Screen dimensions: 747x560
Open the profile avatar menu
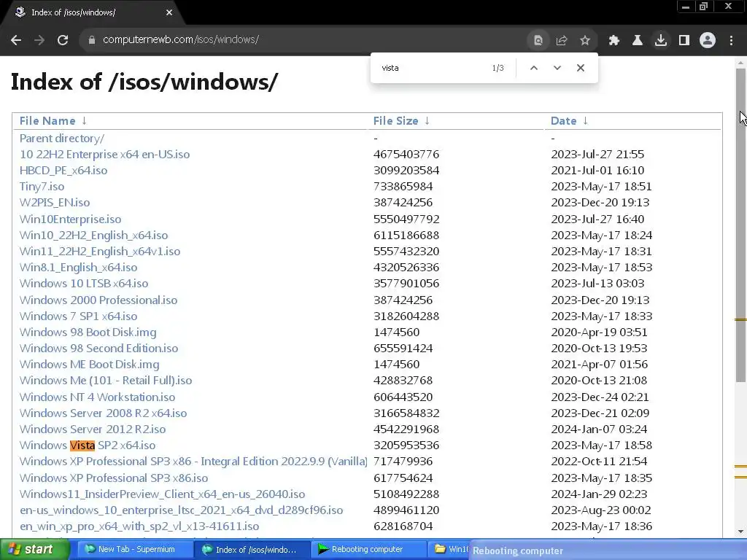[x=708, y=41]
